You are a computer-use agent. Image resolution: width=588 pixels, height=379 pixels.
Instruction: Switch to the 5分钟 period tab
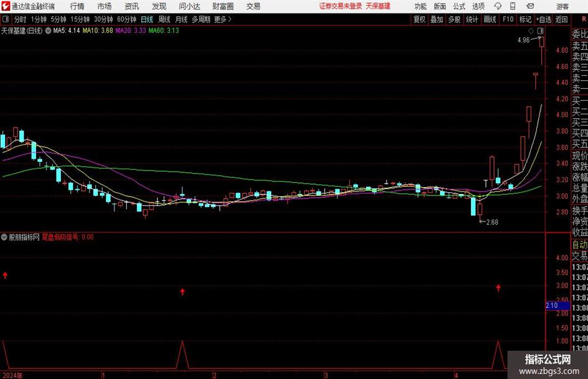tap(58, 19)
